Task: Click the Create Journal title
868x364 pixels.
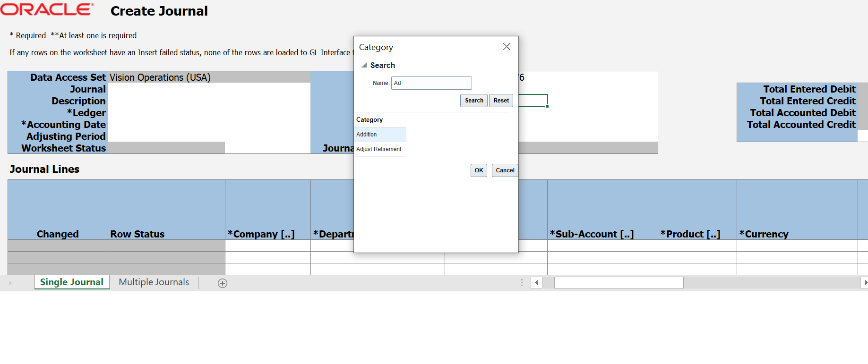Action: click(x=159, y=11)
